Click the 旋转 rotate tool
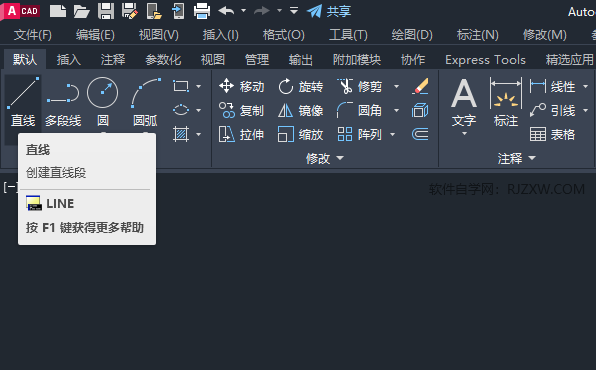596x370 pixels. (301, 87)
